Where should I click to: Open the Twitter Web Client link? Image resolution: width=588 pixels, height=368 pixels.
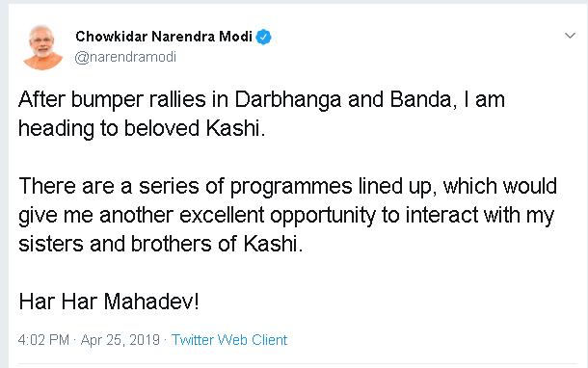click(229, 340)
